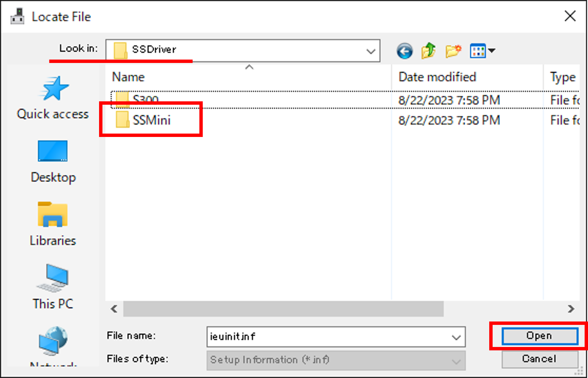Sort by the Name column header
The width and height of the screenshot is (588, 378).
(128, 77)
